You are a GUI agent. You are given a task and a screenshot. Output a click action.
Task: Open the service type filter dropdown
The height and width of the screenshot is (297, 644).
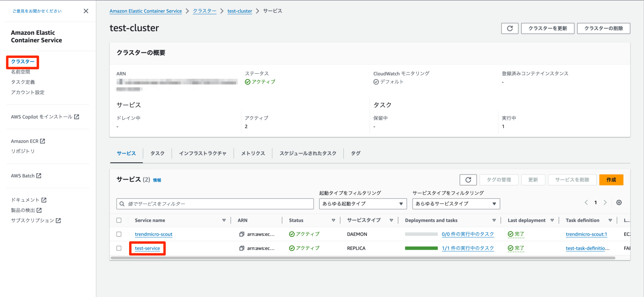click(x=456, y=204)
